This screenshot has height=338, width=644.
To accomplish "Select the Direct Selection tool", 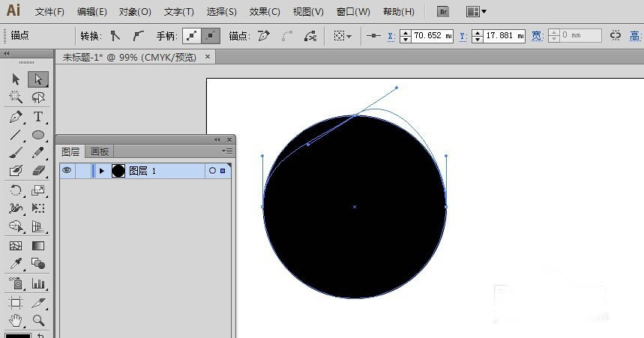I will click(38, 79).
